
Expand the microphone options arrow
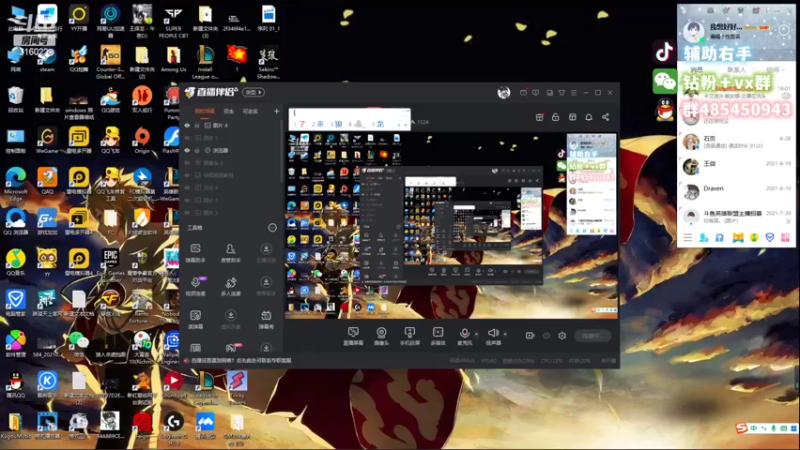click(477, 334)
